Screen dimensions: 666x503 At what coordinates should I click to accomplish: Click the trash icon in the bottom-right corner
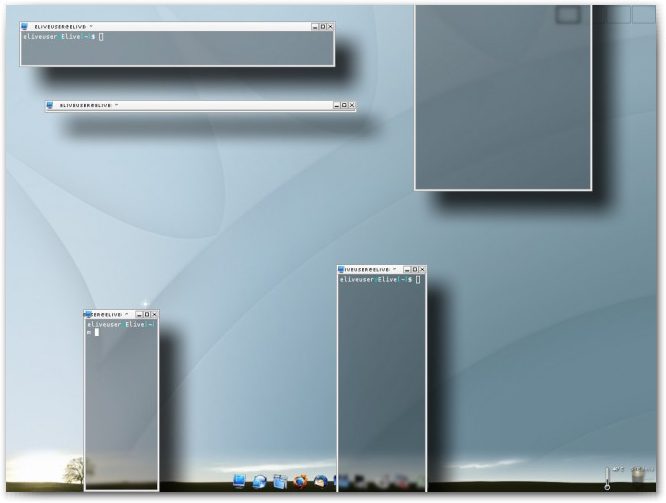638,476
